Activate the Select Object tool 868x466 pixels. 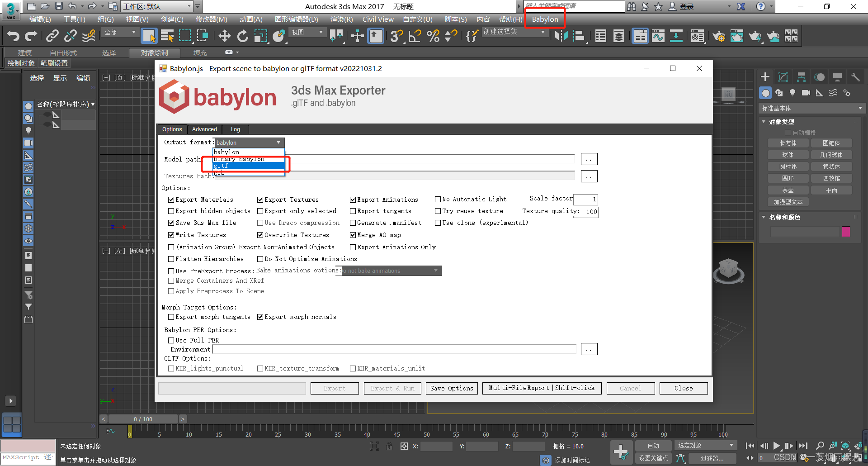(x=149, y=36)
